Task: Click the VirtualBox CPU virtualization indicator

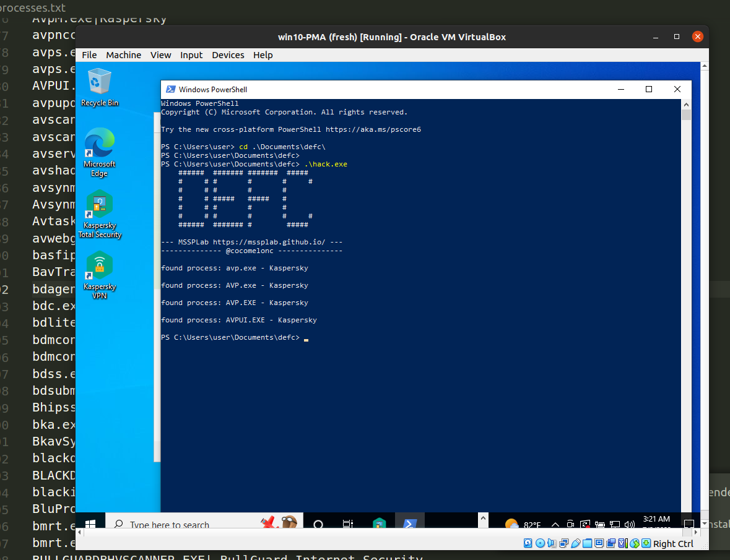Action: [x=622, y=543]
